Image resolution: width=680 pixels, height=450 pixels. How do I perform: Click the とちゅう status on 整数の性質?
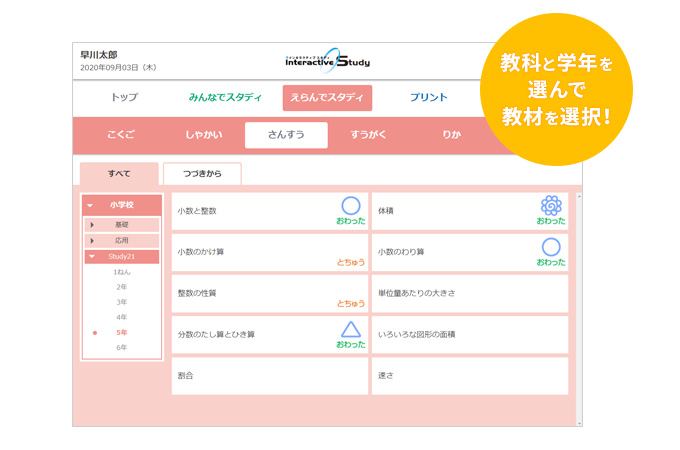pos(350,303)
